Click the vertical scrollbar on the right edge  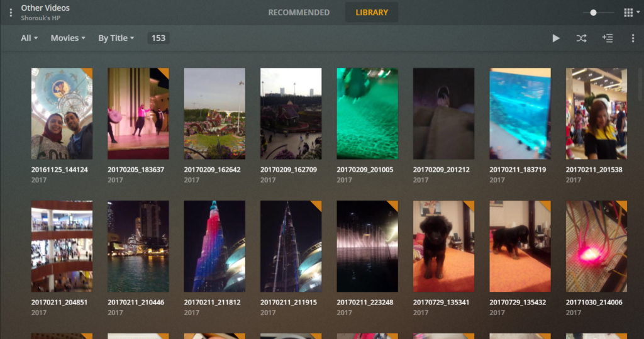[640, 84]
